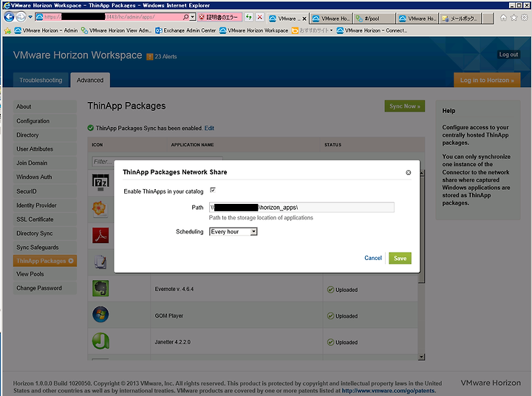The image size is (532, 396).
Task: Click the GOM Player application icon
Action: click(100, 315)
